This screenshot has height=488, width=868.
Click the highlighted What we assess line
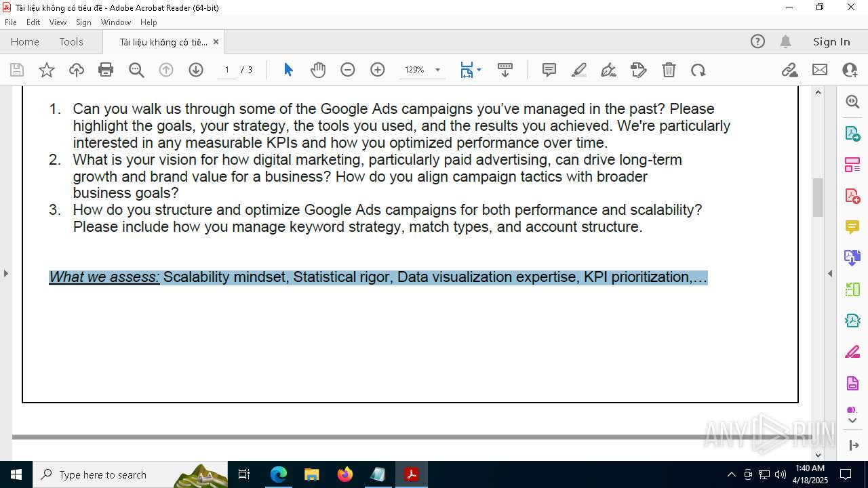(x=378, y=277)
